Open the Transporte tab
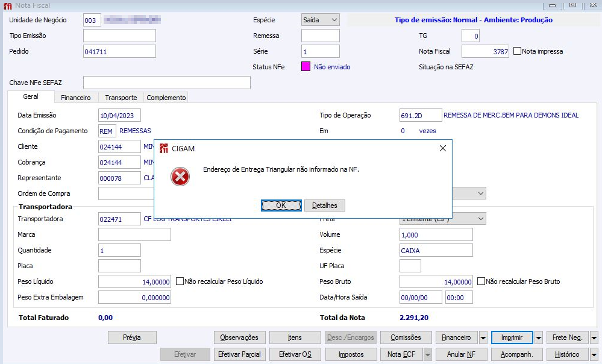Screen dimensions: 602x364 121,98
